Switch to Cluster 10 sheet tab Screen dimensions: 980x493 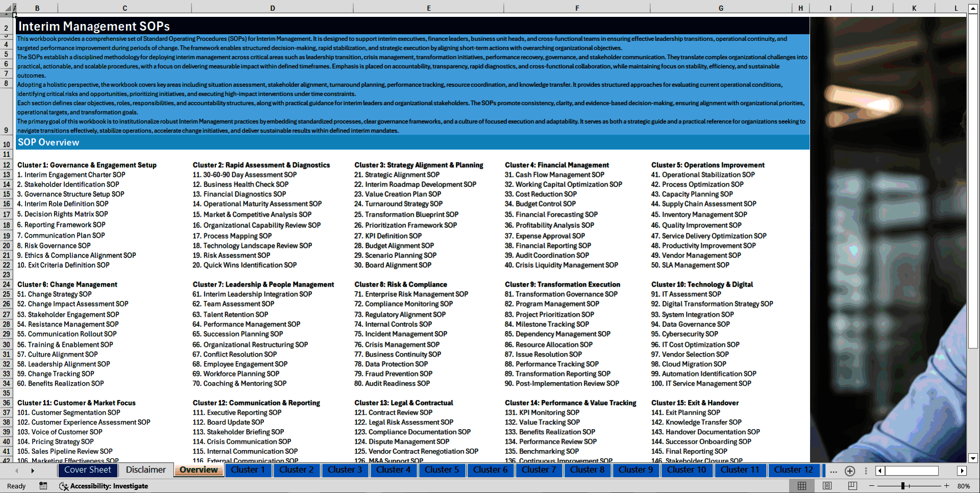[x=687, y=470]
